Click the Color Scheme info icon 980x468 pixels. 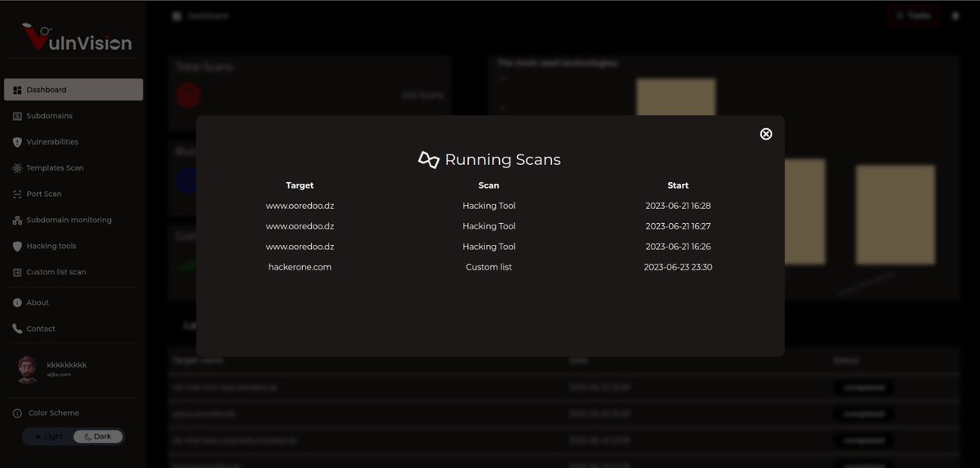pyautogui.click(x=17, y=413)
